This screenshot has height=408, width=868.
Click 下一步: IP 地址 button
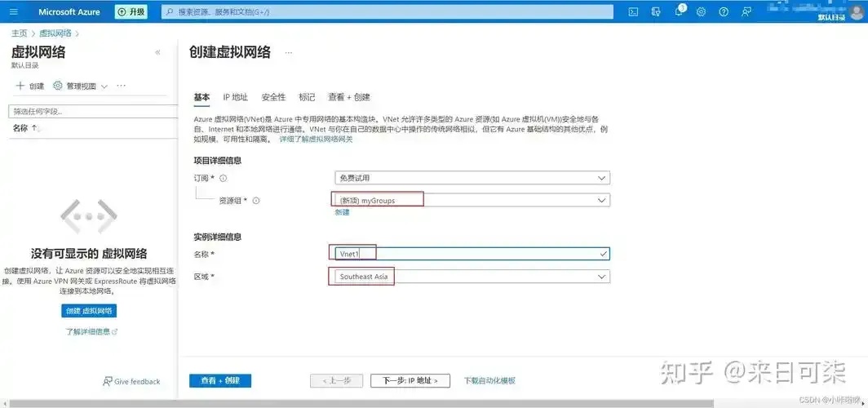click(x=410, y=381)
